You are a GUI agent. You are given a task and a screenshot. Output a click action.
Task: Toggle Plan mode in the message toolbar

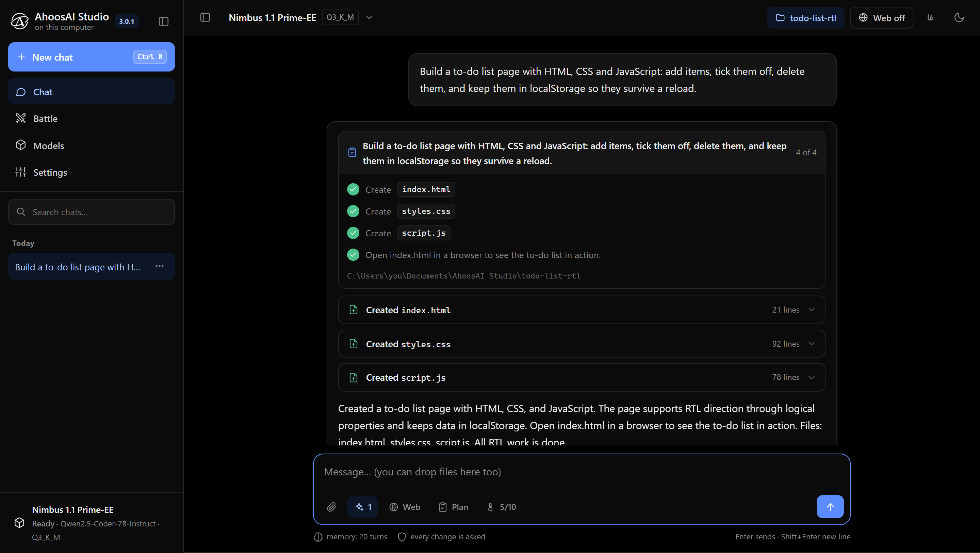tap(454, 507)
